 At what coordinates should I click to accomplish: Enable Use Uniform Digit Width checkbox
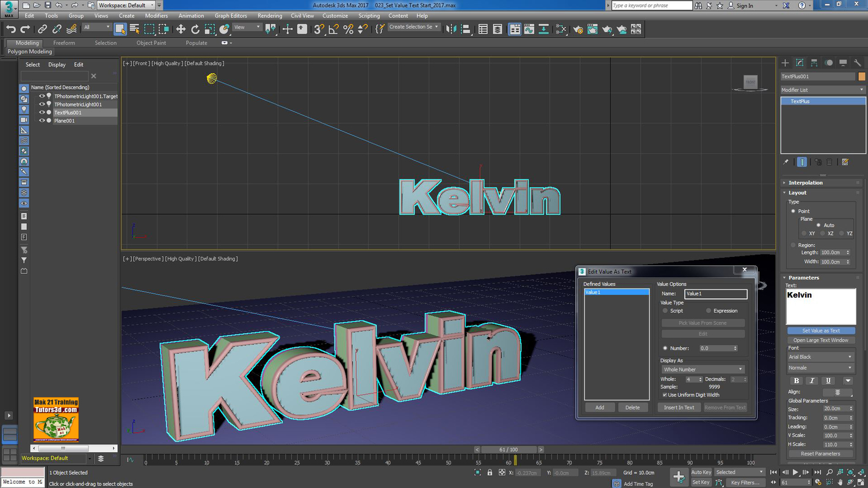(665, 395)
